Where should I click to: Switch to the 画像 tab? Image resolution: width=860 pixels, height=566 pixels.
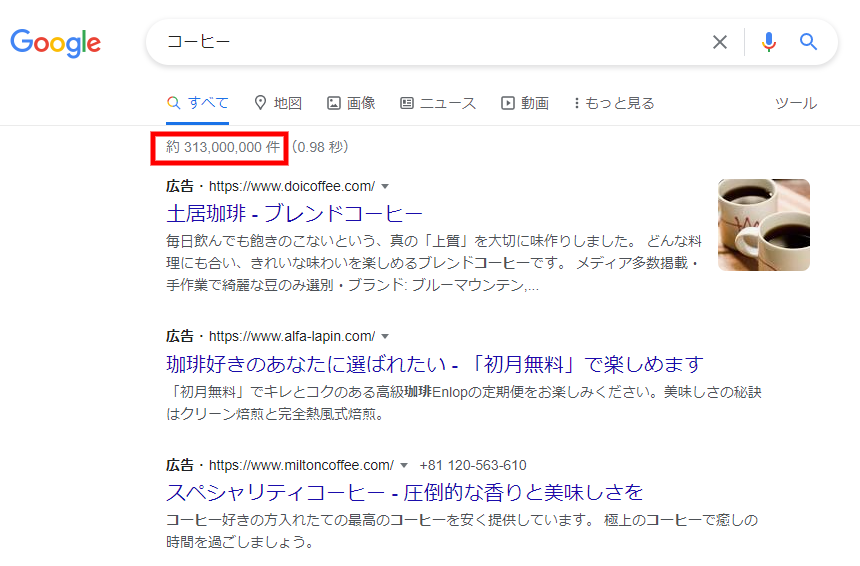coord(351,103)
